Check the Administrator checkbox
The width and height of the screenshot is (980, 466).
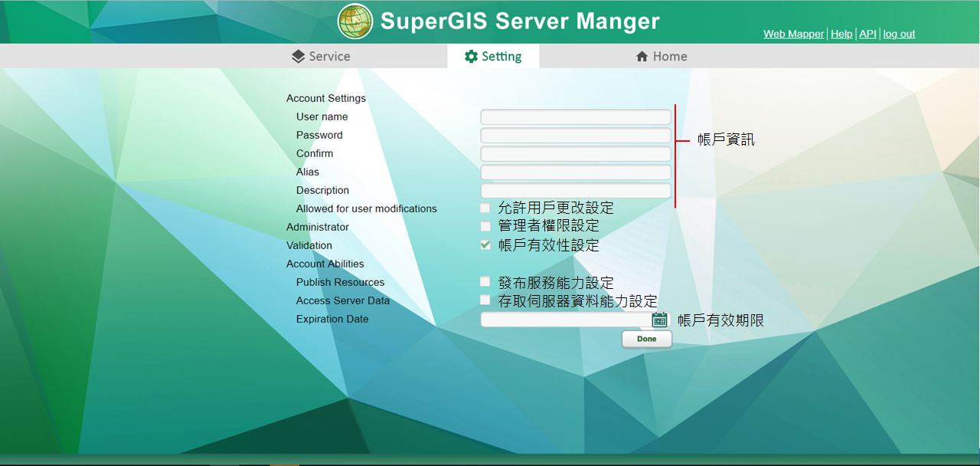[x=485, y=226]
